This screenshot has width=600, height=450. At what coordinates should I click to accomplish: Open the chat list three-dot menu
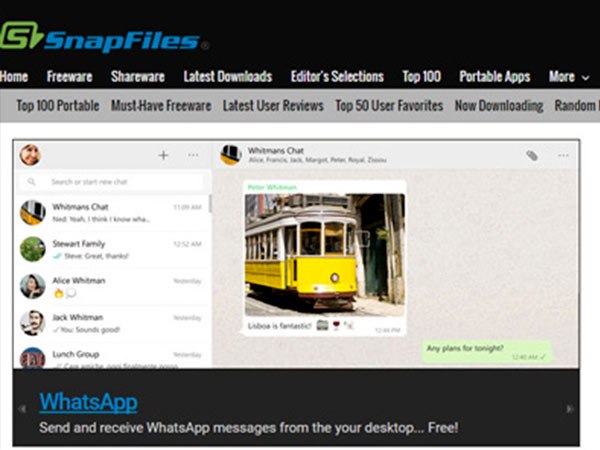point(193,155)
